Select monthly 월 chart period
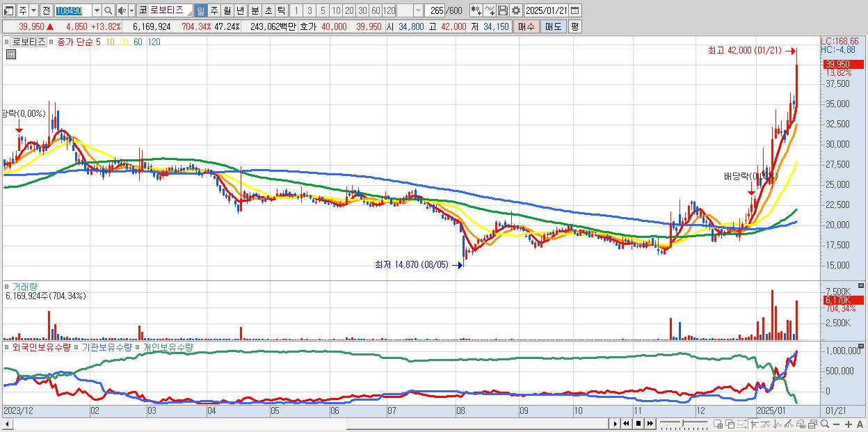The height and width of the screenshot is (432, 868). click(x=227, y=10)
